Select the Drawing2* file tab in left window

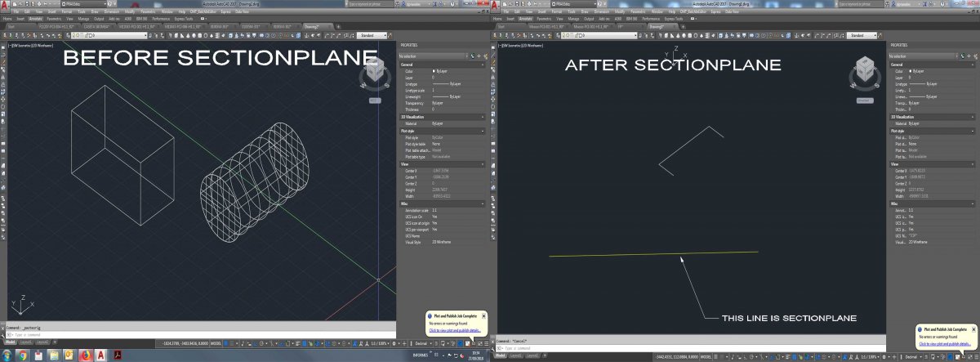coord(314,26)
